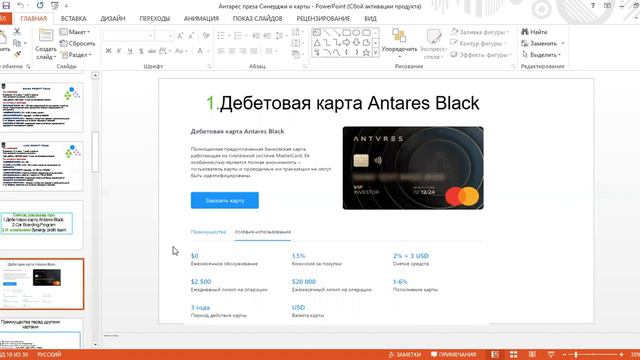
Task: Toggle the ПРИМЕЧАНИЯ comments pane
Action: 453,354
